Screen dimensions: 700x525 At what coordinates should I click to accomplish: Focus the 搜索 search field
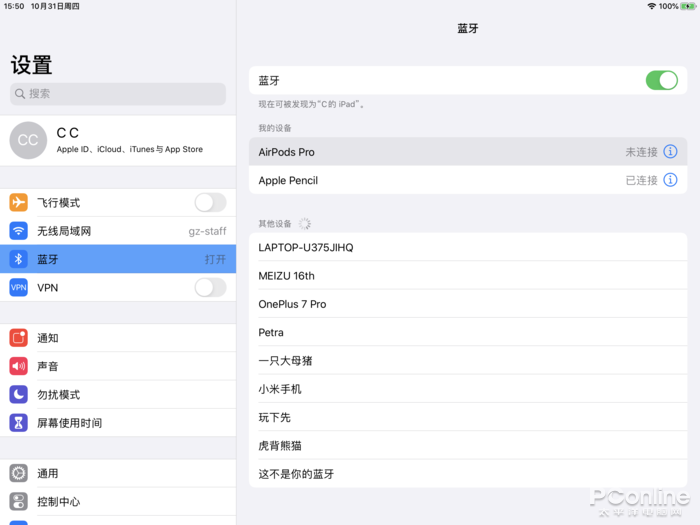point(118,94)
